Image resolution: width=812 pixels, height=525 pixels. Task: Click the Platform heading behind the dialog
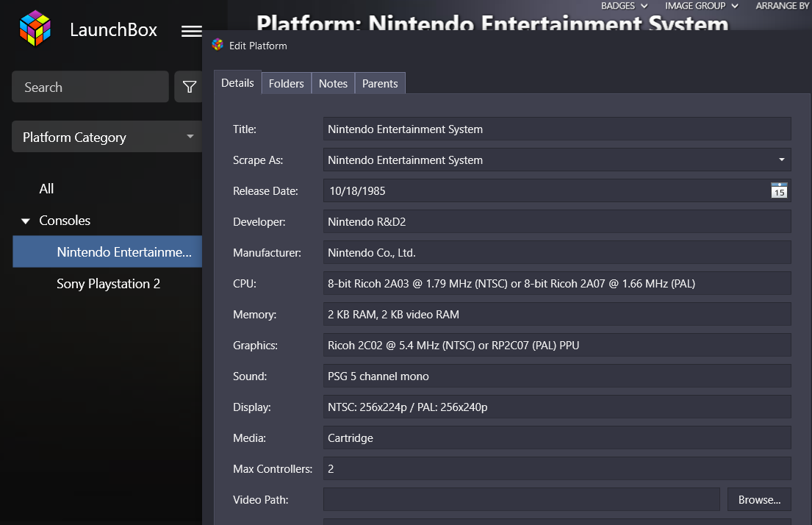click(x=492, y=23)
